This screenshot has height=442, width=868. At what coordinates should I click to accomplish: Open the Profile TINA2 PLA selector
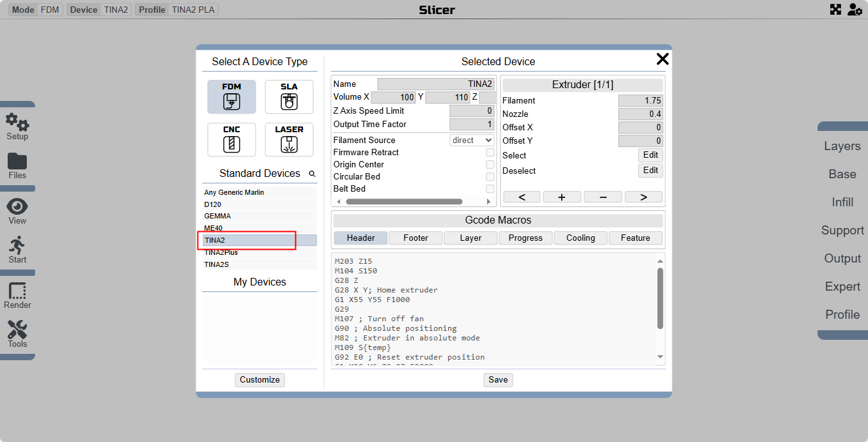[x=177, y=10]
